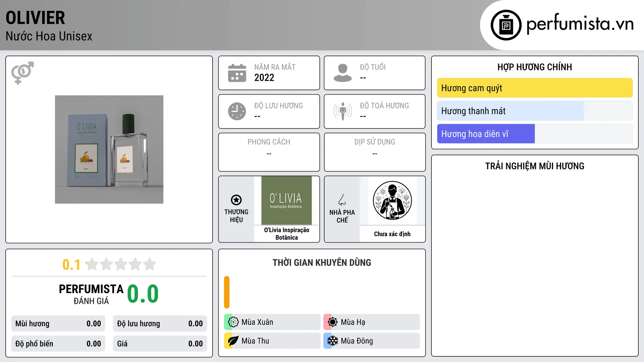
Task: Click the sillage radiating figure icon
Action: pos(343,111)
